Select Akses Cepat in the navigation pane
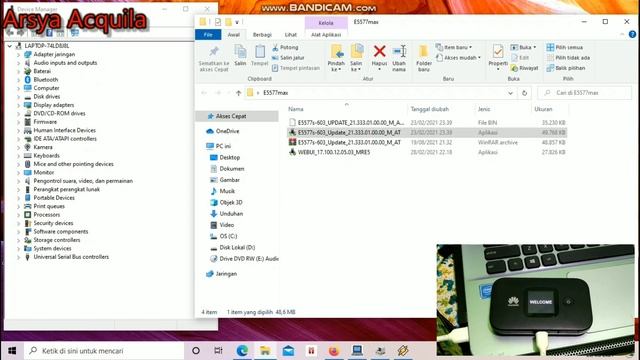The width and height of the screenshot is (640, 360). pos(231,116)
